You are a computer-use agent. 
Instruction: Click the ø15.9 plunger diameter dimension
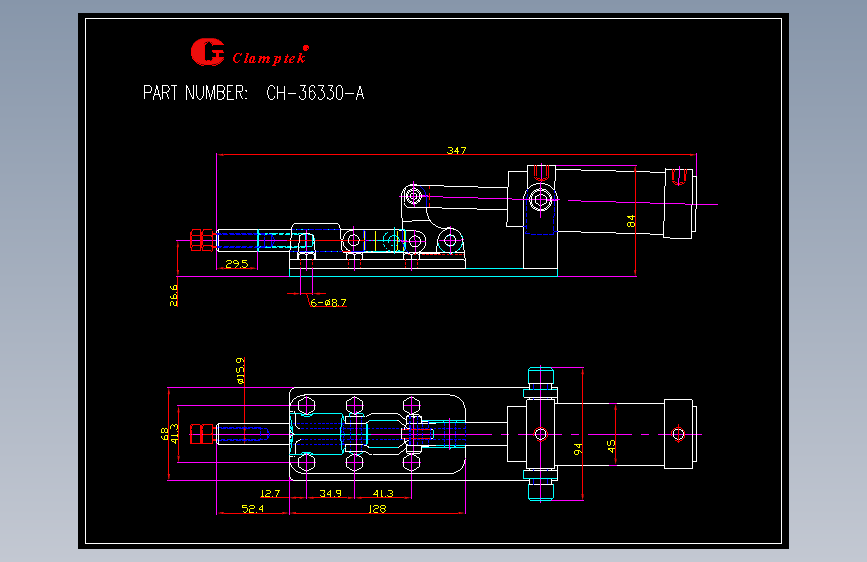(x=241, y=371)
